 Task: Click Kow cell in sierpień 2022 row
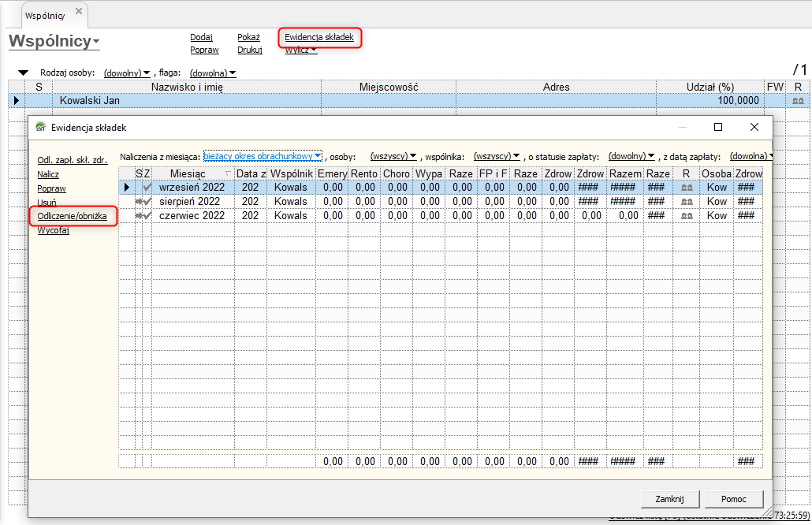pos(717,201)
